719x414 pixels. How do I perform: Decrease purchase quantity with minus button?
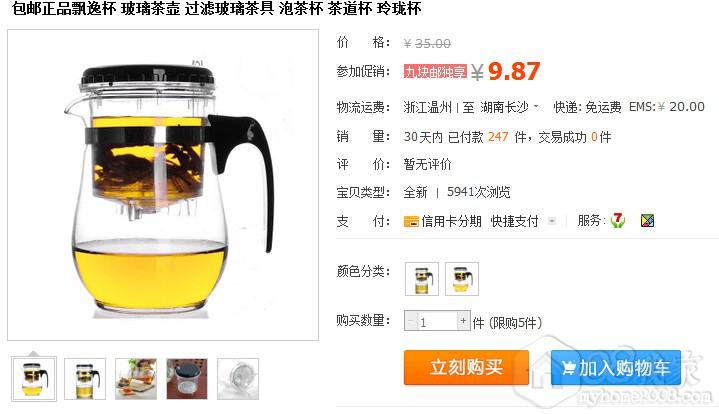(x=410, y=321)
